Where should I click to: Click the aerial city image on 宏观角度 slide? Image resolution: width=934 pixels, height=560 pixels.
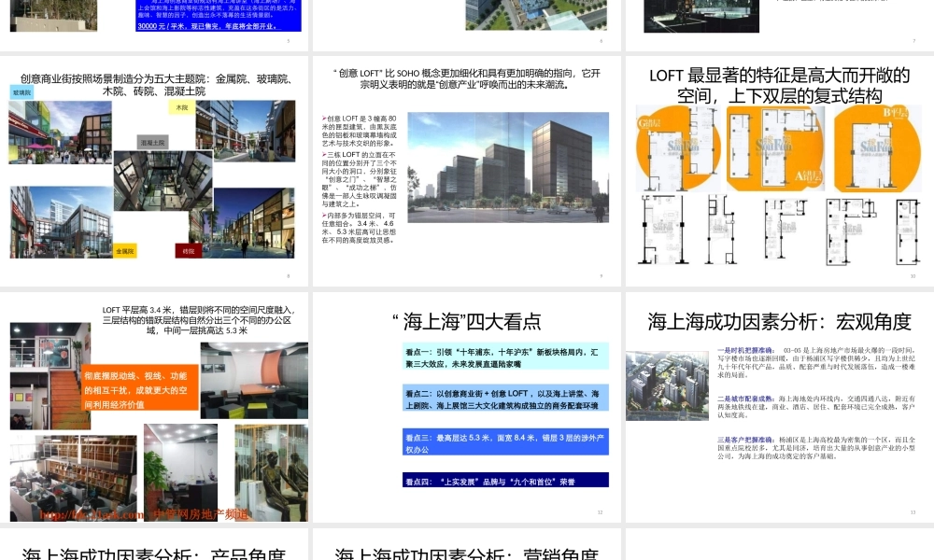[x=667, y=385]
